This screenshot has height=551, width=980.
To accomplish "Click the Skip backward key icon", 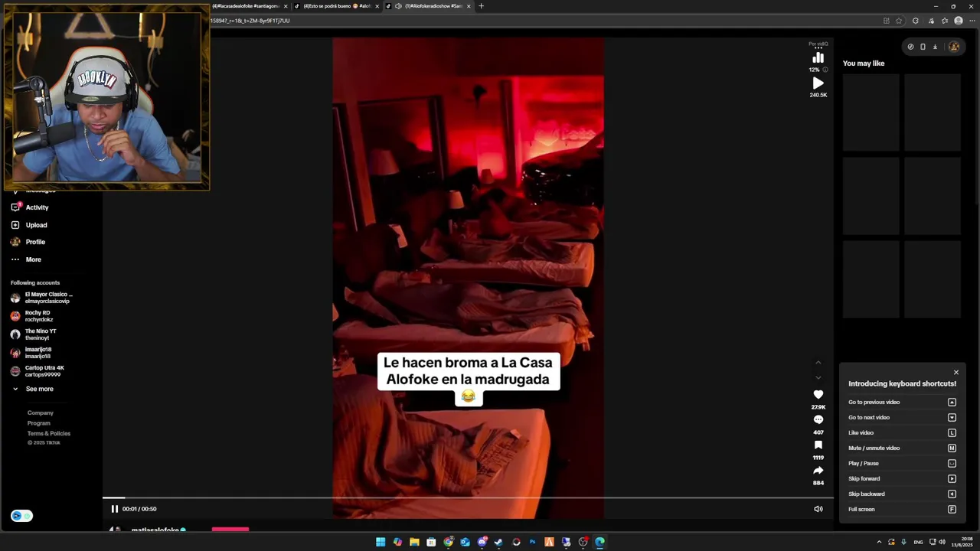I will click(x=952, y=494).
